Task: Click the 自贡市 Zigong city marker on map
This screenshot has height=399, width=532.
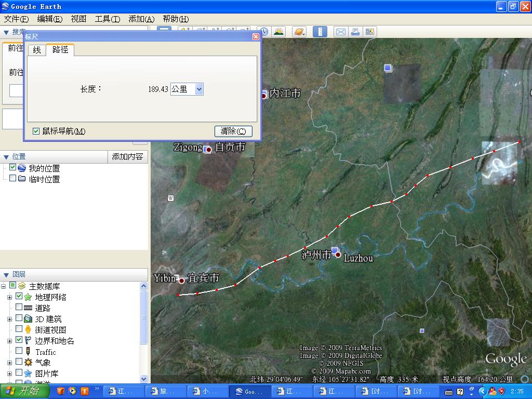Action: coord(209,150)
